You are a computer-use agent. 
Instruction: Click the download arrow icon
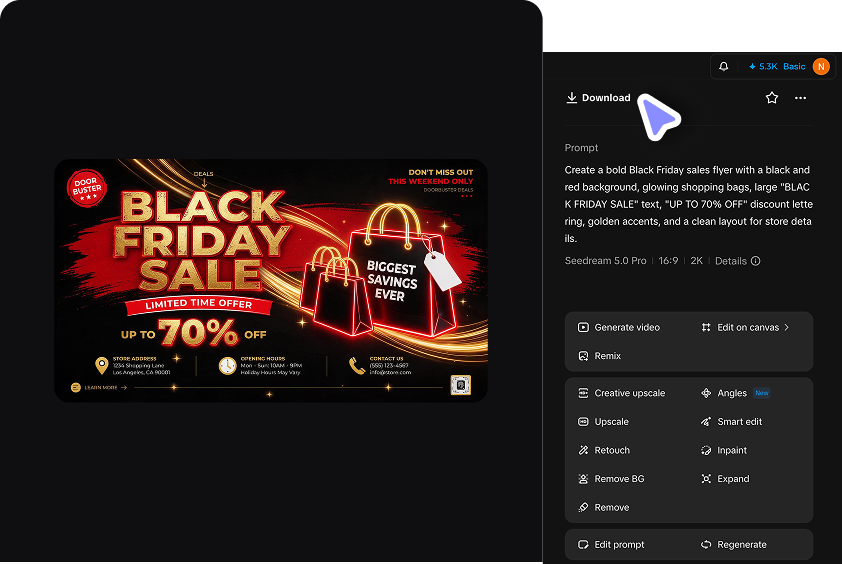pyautogui.click(x=571, y=98)
